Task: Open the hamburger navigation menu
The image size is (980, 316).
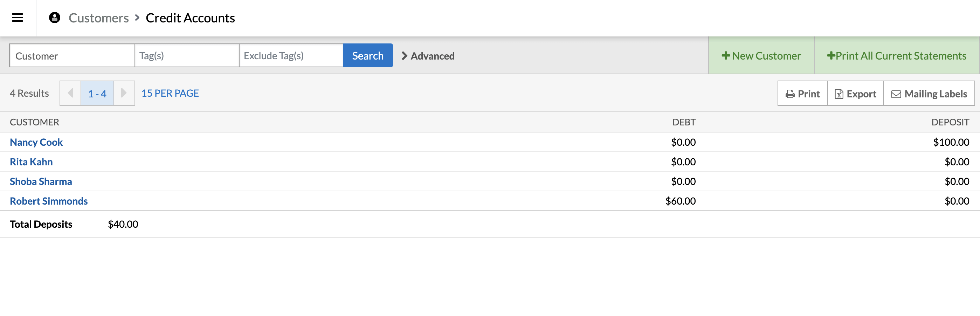Action: (x=17, y=18)
